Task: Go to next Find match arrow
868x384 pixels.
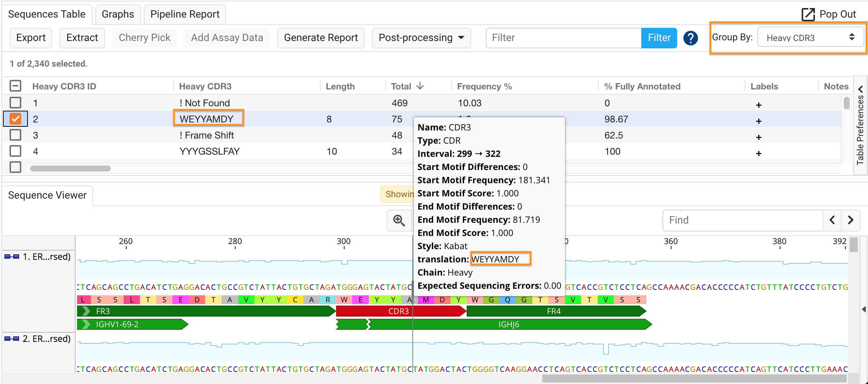Action: point(850,220)
